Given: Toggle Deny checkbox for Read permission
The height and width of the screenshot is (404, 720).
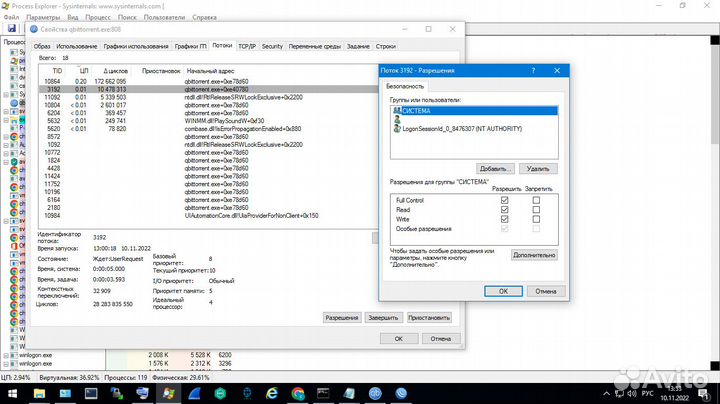Looking at the screenshot, I should [535, 210].
